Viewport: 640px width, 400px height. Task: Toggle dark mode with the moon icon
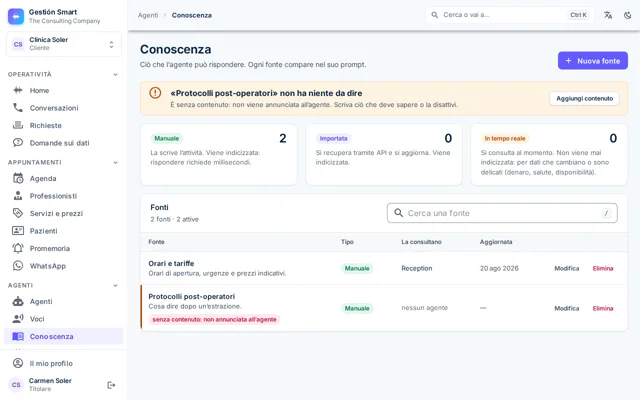627,15
